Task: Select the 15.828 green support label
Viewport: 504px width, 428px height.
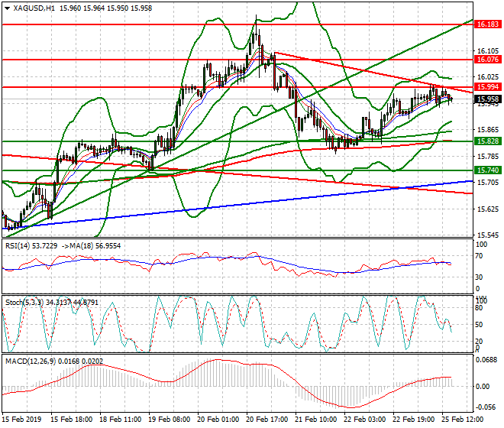Action: point(488,141)
